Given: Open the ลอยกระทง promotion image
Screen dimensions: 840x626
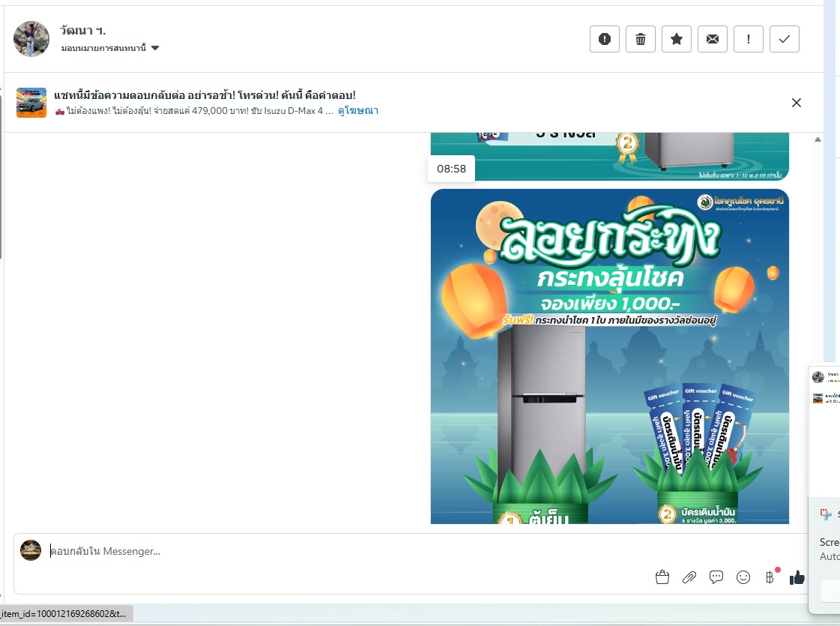Looking at the screenshot, I should [610, 356].
